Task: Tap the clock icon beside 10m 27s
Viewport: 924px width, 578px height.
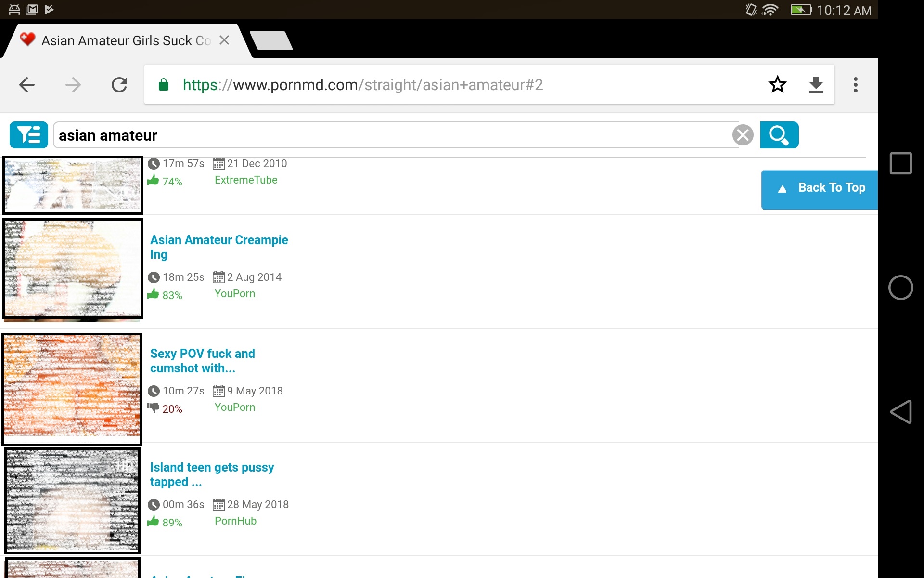Action: pyautogui.click(x=154, y=391)
